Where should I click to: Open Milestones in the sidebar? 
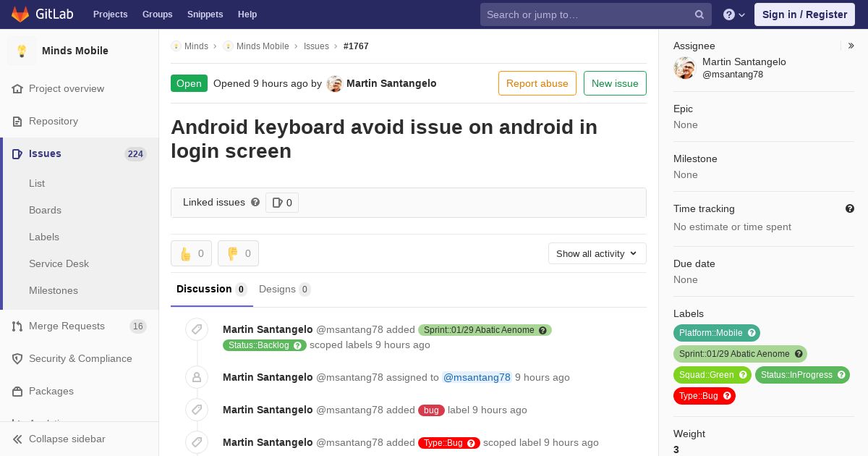click(54, 291)
